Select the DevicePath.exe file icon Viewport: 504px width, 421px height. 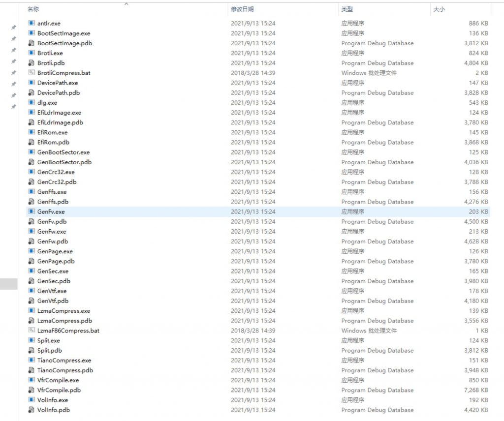coord(31,83)
